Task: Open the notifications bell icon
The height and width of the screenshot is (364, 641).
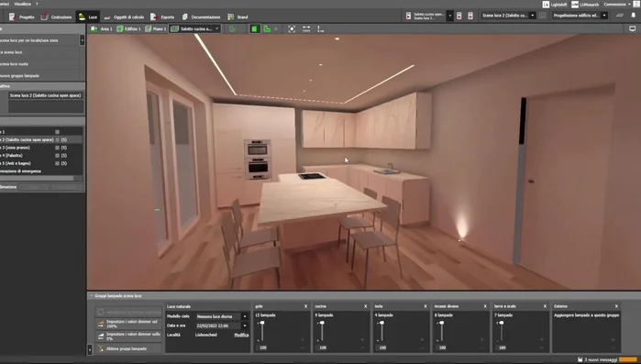Action: [x=634, y=16]
